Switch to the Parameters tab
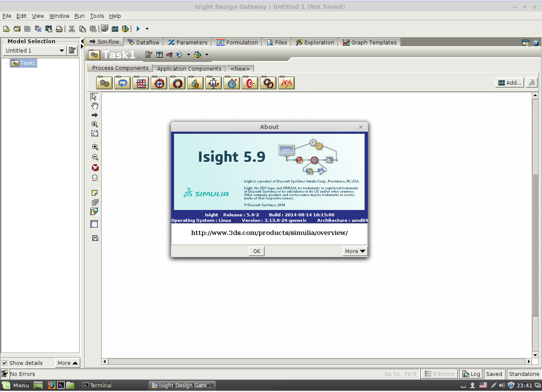 [188, 42]
